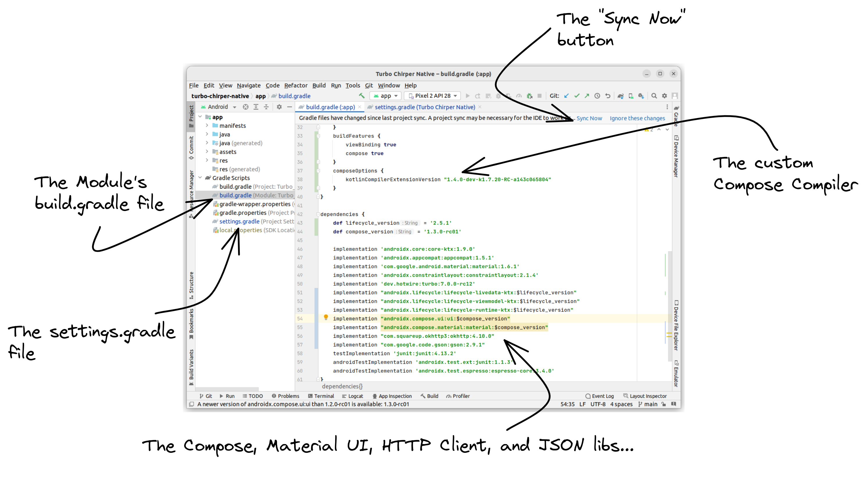Click Expand All icon in Project panel

256,107
